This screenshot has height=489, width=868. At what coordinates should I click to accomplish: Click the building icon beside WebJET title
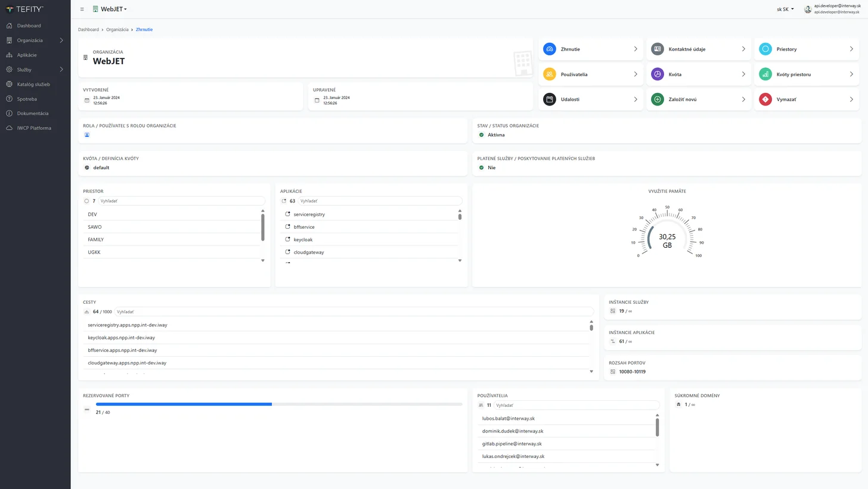click(86, 58)
